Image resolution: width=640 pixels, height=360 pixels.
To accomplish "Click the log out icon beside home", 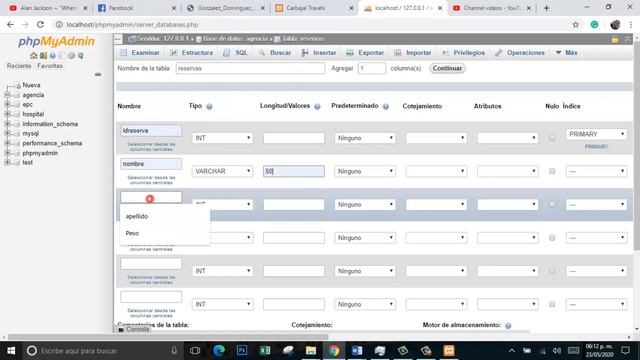I will click(x=43, y=56).
